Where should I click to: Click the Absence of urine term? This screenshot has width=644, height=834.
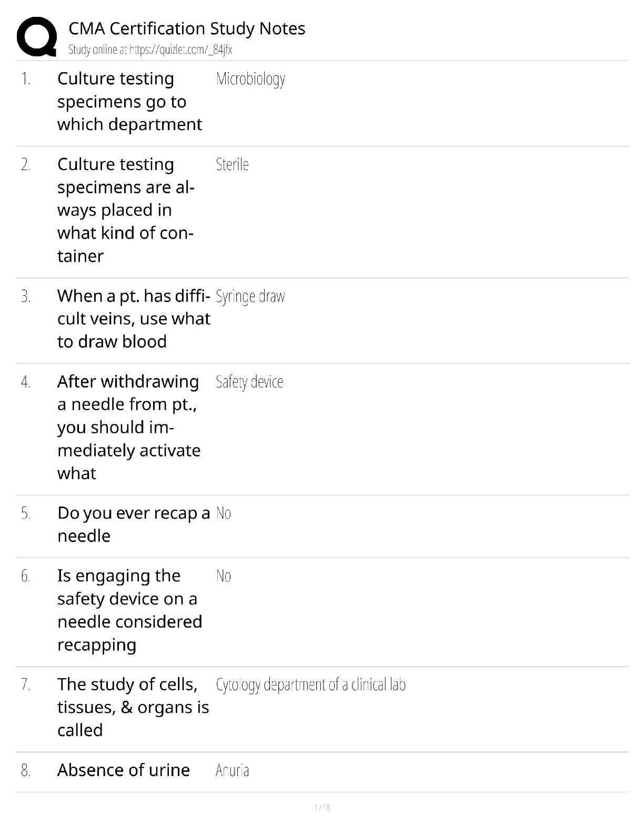coord(124,770)
